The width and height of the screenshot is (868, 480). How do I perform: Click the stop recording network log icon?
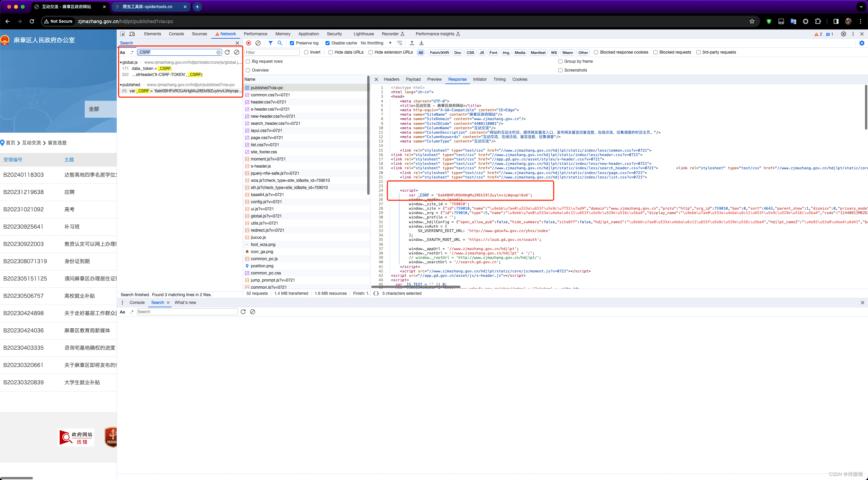point(249,43)
